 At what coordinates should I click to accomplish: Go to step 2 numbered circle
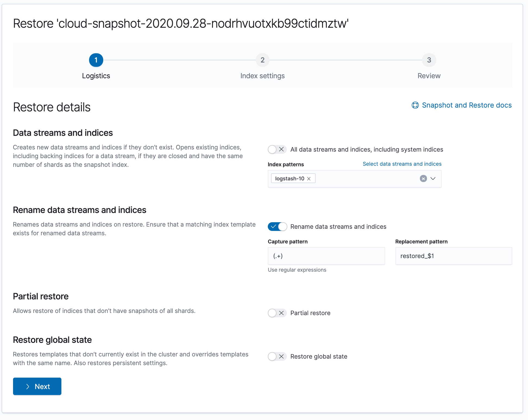[262, 60]
